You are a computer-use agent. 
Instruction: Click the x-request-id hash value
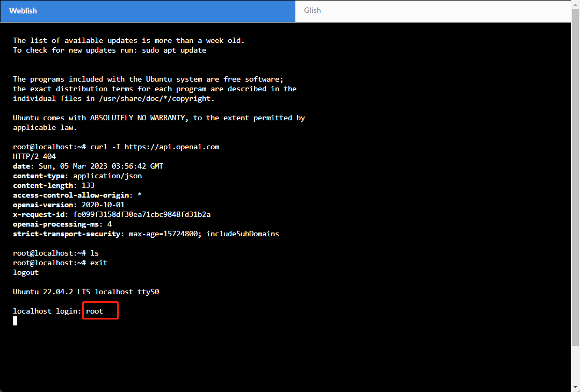(x=142, y=214)
